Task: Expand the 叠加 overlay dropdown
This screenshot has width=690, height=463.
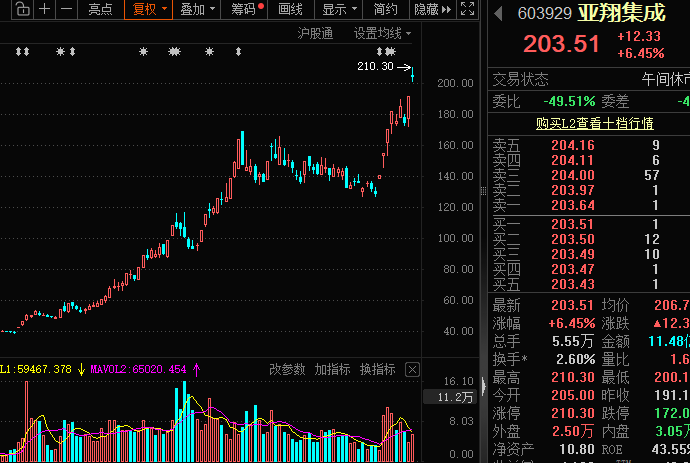Action: (196, 10)
